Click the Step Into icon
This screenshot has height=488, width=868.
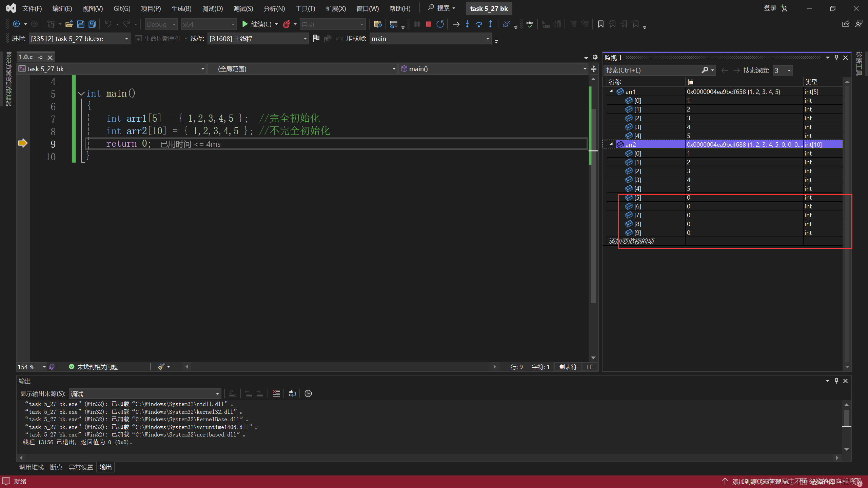(x=468, y=24)
